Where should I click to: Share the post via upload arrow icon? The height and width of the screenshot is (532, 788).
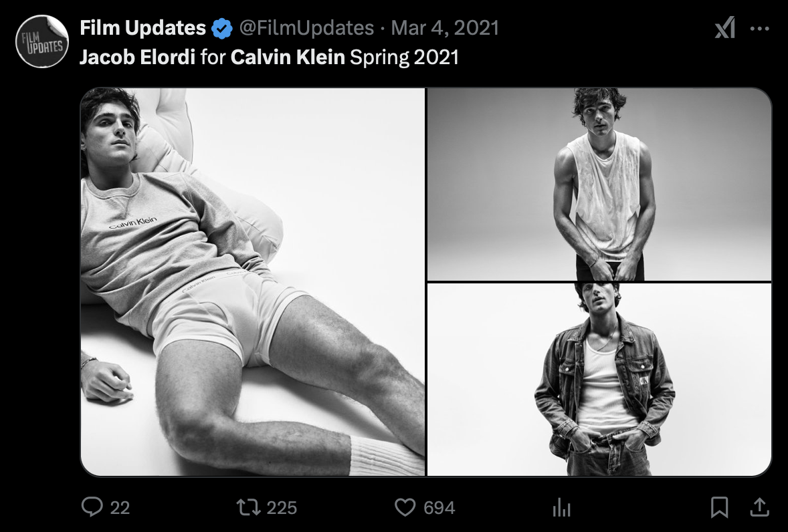759,508
